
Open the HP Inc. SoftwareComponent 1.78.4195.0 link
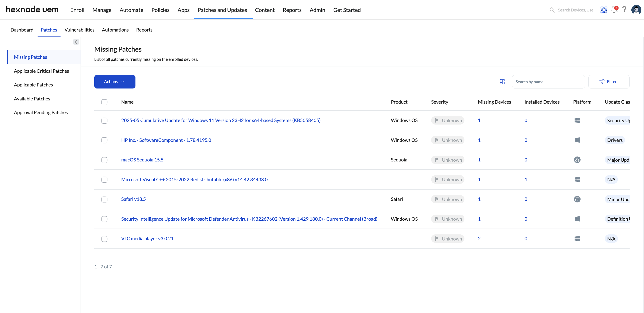pos(166,140)
